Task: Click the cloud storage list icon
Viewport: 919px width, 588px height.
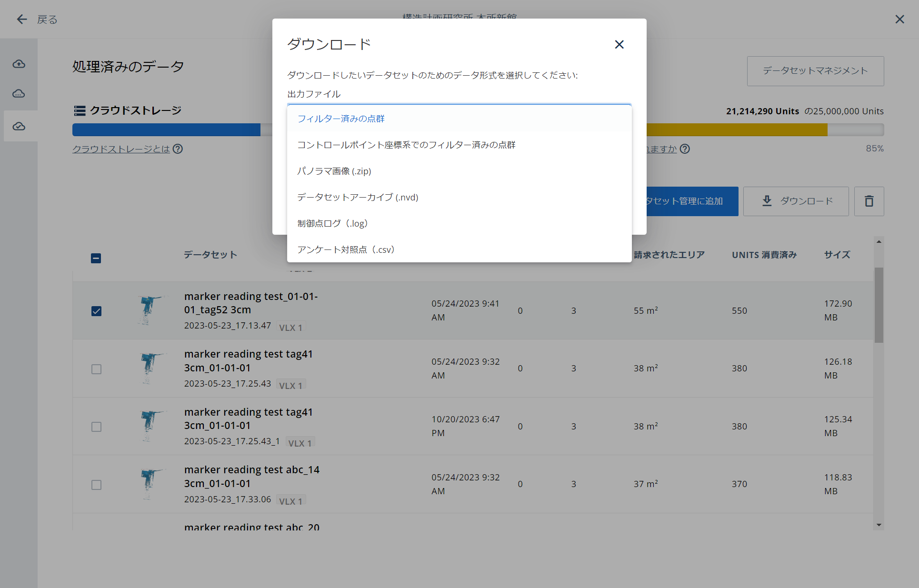Action: [x=80, y=110]
